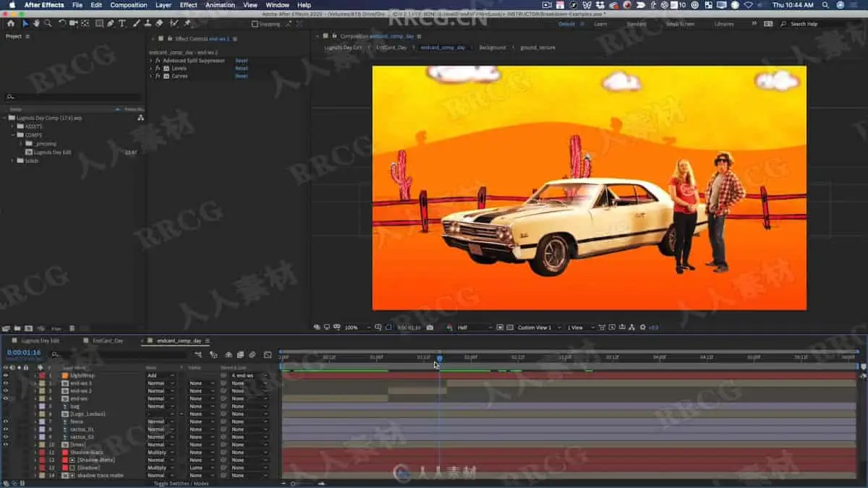Switch to Lugnuts Day Edit timeline tab
This screenshot has width=868, height=488.
point(41,341)
